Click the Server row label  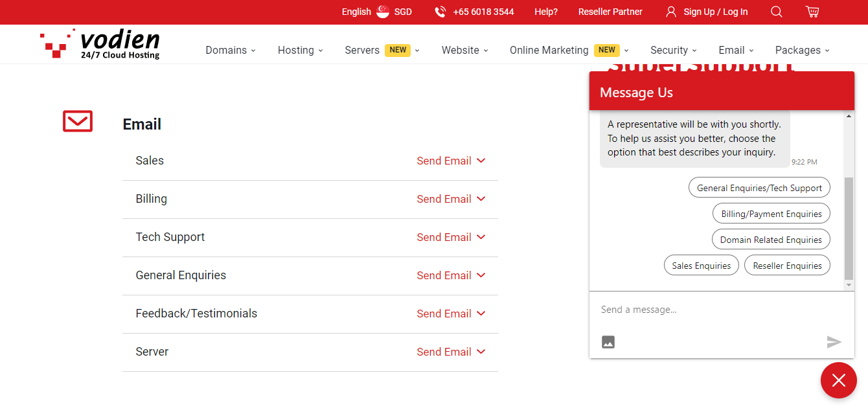152,352
